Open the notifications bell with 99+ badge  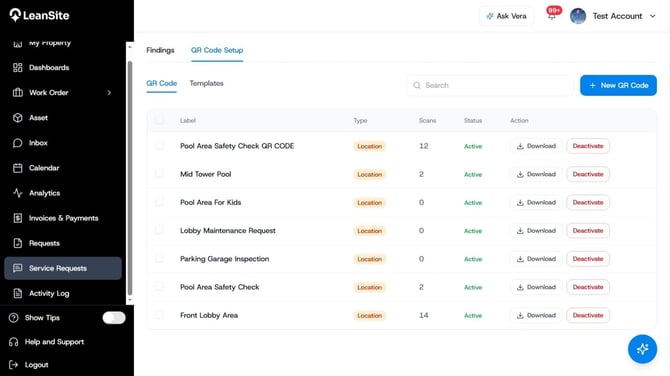point(552,15)
